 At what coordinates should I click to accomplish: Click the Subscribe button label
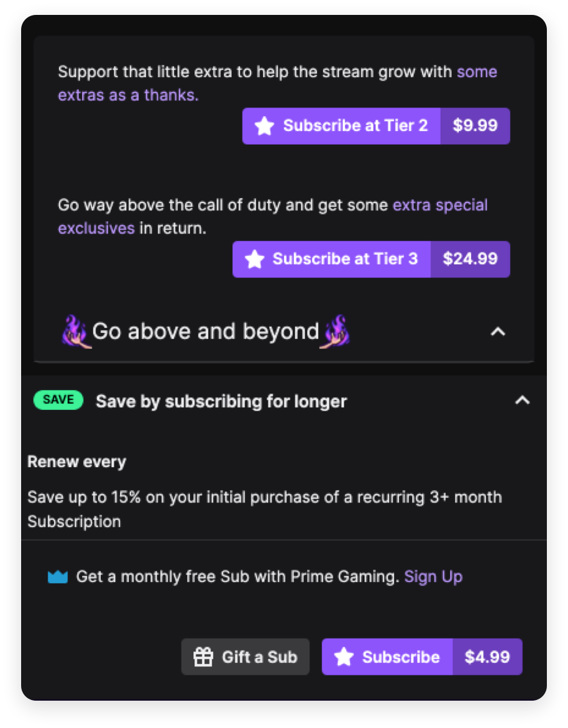[401, 657]
